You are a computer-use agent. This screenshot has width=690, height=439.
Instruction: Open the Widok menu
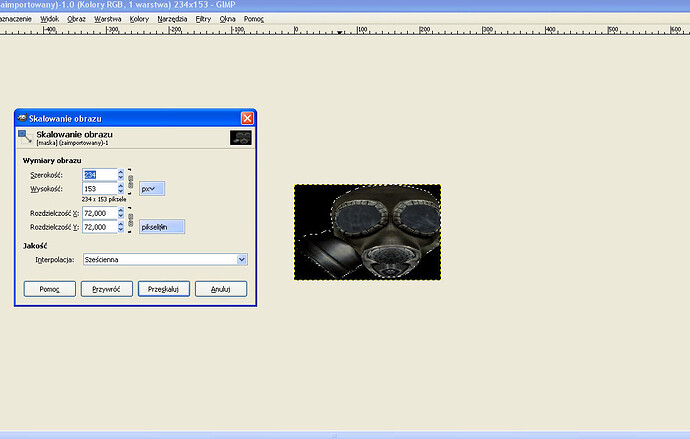click(x=49, y=19)
